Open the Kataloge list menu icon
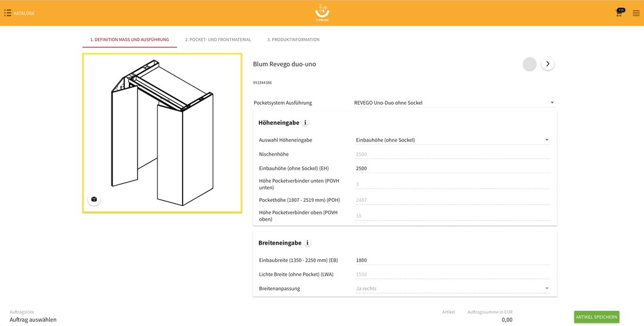644x326 pixels. [x=8, y=13]
